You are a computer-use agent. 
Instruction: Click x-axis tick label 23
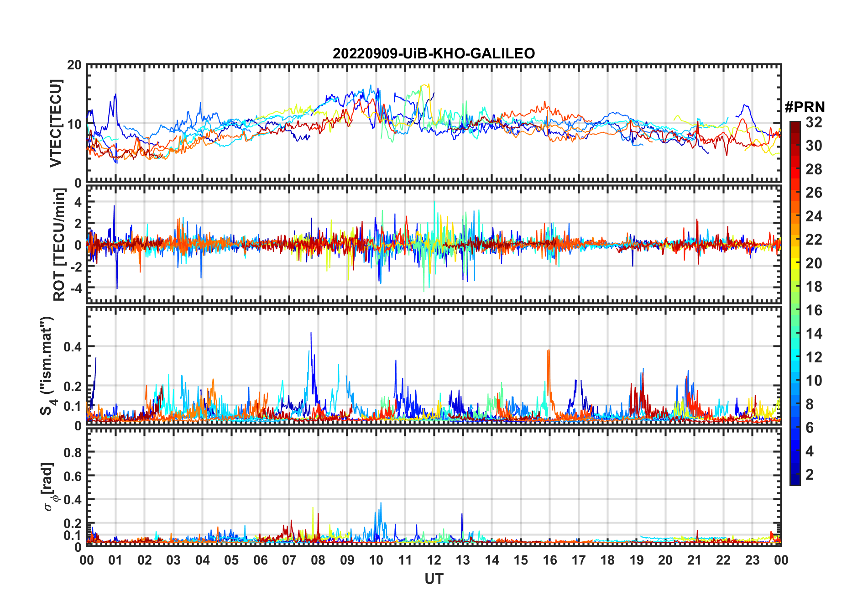click(752, 560)
